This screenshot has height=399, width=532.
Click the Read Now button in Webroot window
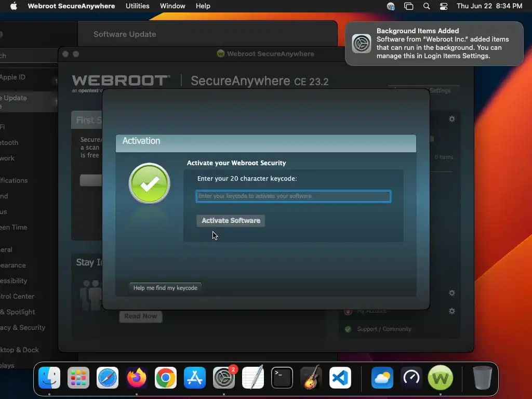click(140, 316)
